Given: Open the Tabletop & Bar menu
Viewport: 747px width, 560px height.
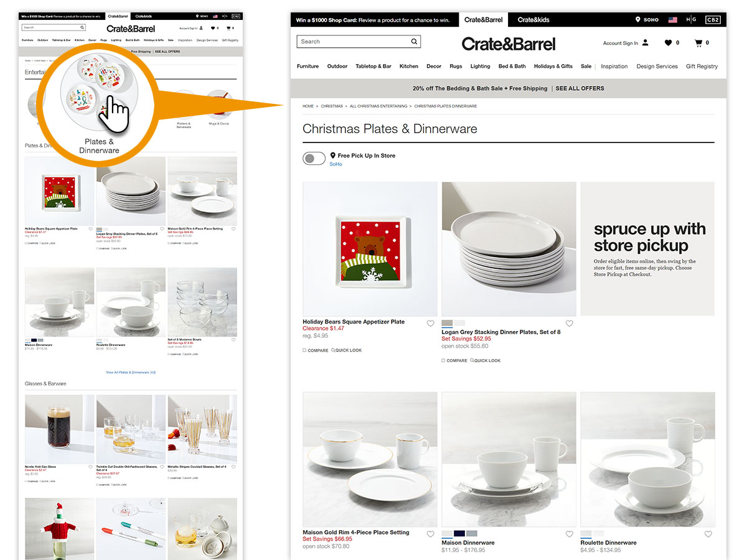Looking at the screenshot, I should point(374,66).
